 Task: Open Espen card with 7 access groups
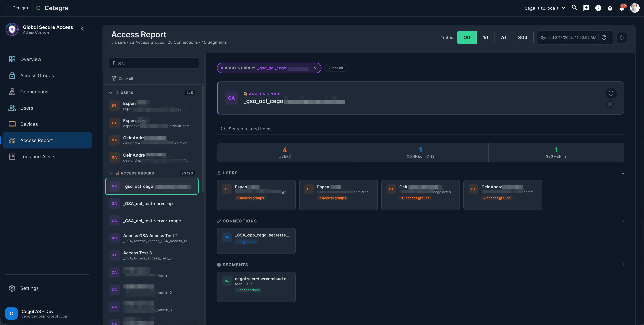coord(338,195)
